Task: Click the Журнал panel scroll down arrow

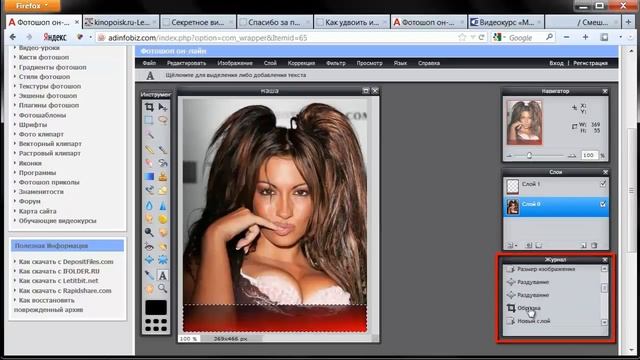Action: 604,322
